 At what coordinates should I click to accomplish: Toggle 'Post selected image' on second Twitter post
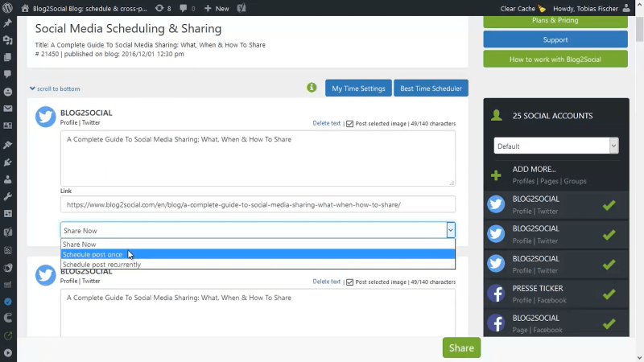coord(350,282)
